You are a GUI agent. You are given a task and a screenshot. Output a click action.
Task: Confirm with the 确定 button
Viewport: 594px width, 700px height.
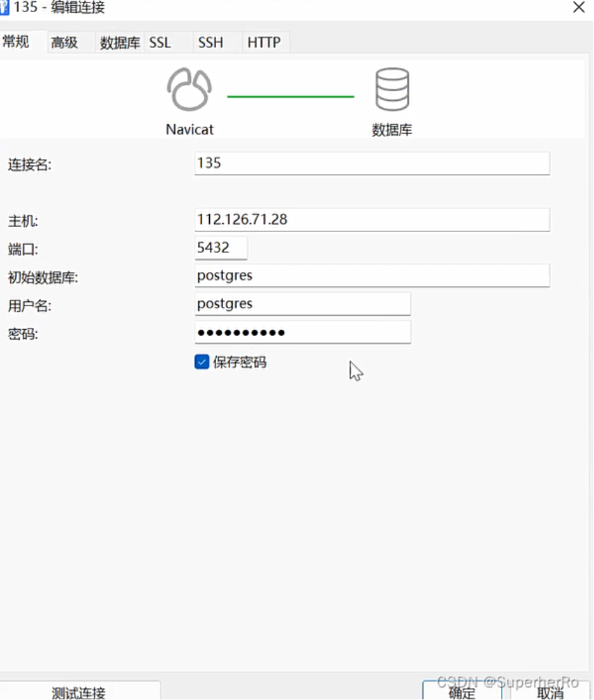pos(462,690)
